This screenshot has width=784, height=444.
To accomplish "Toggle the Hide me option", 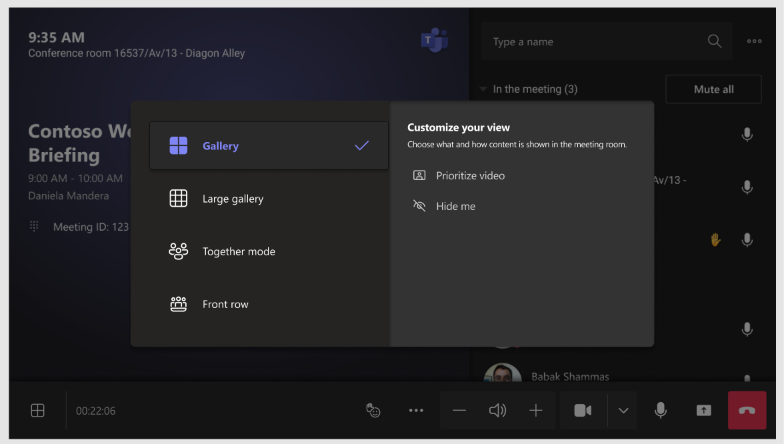I will point(444,206).
